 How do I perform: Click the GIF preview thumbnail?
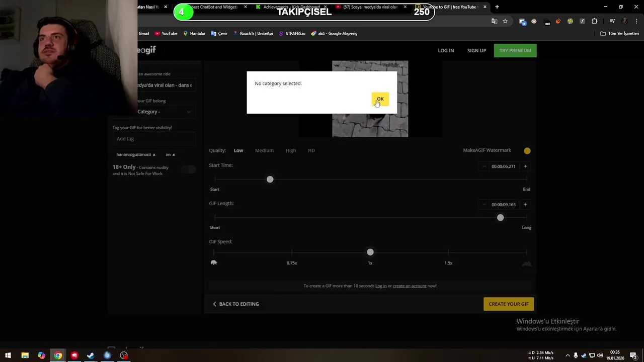tap(370, 99)
